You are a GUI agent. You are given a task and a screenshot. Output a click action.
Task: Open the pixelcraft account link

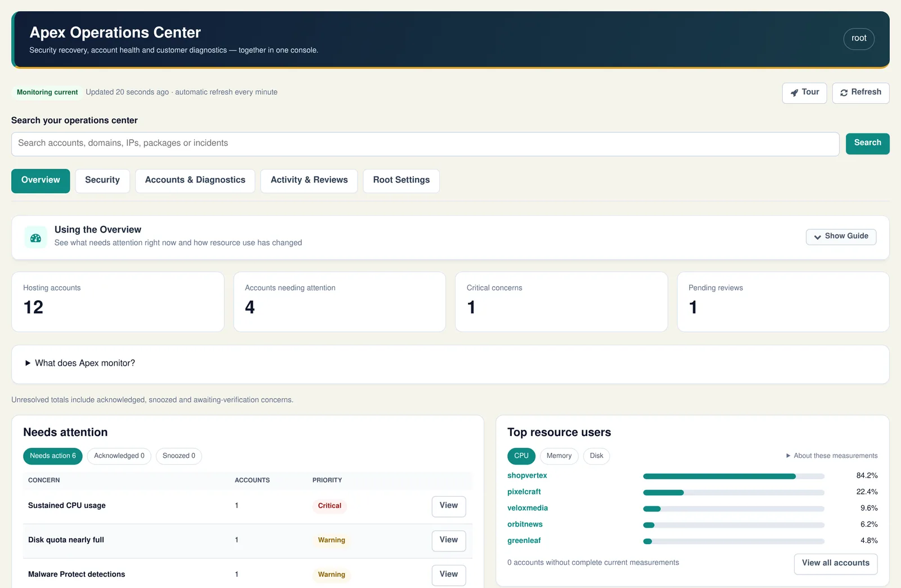(524, 492)
